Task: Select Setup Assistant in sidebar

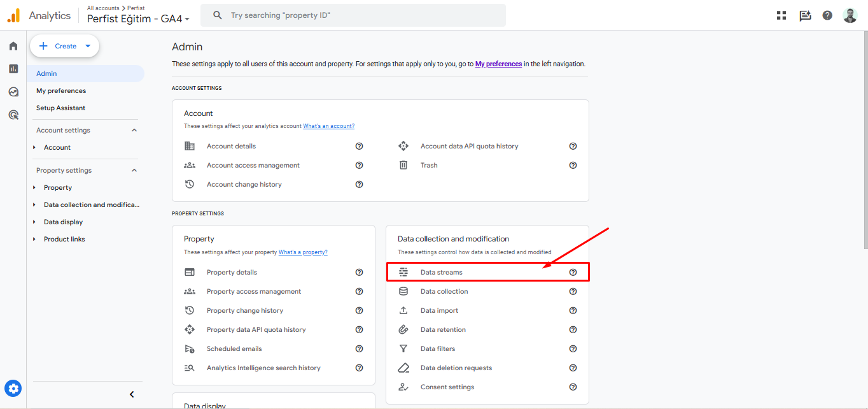Action: [60, 108]
